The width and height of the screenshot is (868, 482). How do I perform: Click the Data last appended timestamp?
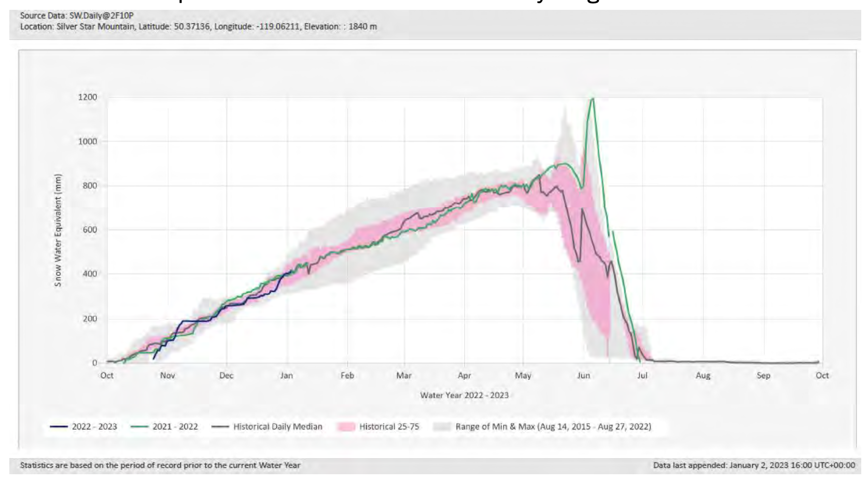[753, 465]
